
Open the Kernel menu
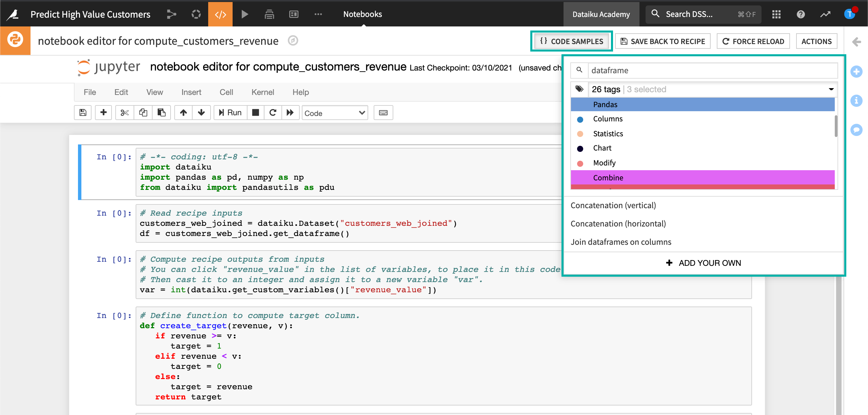[x=262, y=92]
